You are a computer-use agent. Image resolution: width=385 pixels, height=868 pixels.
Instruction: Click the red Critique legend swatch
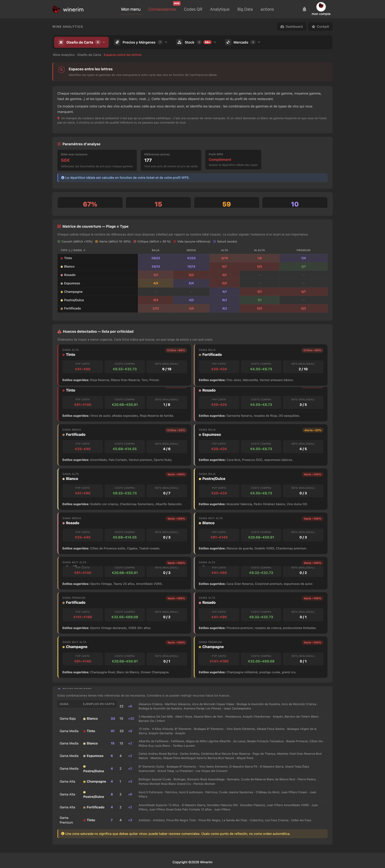point(135,242)
